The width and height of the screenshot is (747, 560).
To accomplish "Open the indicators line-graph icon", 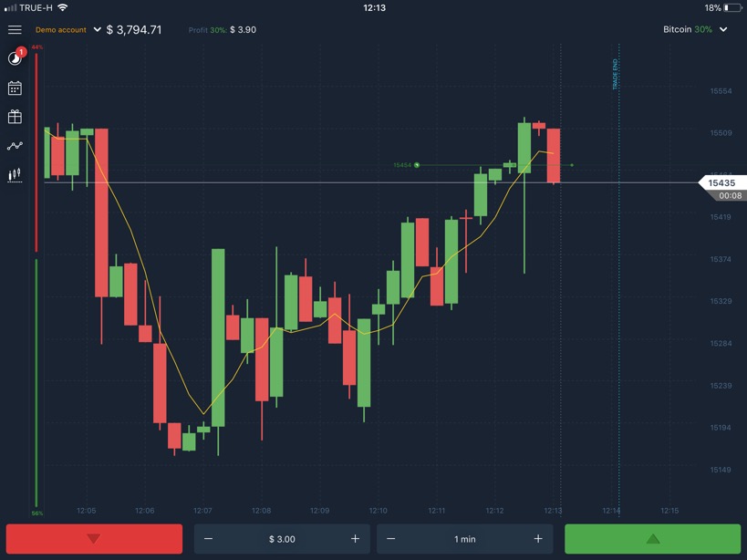I will 15,146.
